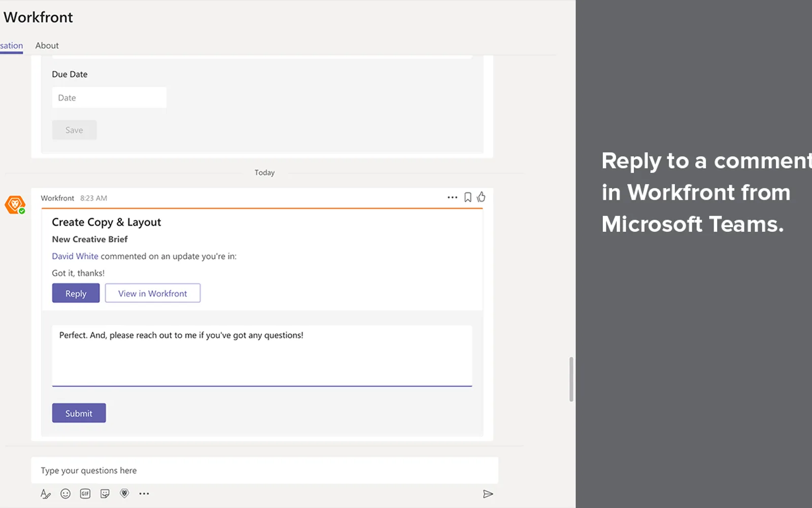This screenshot has width=812, height=508.
Task: Save the Workfront message with the bookmark icon
Action: (468, 197)
